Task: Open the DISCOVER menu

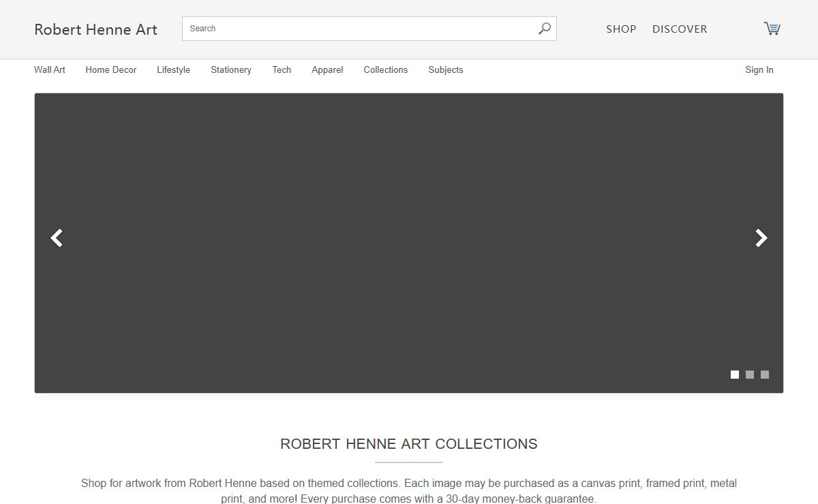Action: click(x=680, y=29)
